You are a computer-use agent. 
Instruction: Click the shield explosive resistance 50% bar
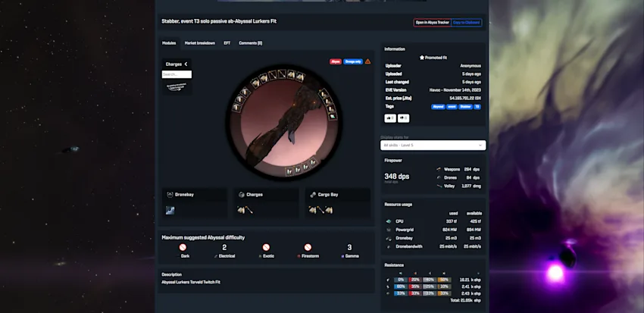click(444, 280)
